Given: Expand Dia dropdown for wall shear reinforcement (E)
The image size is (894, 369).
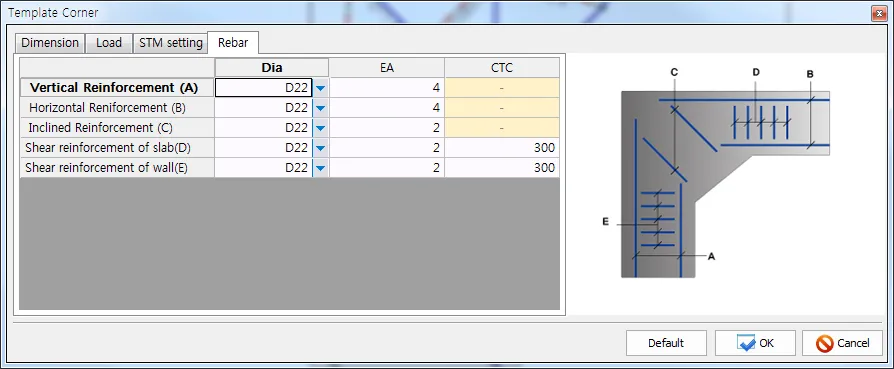Looking at the screenshot, I should pyautogui.click(x=320, y=168).
